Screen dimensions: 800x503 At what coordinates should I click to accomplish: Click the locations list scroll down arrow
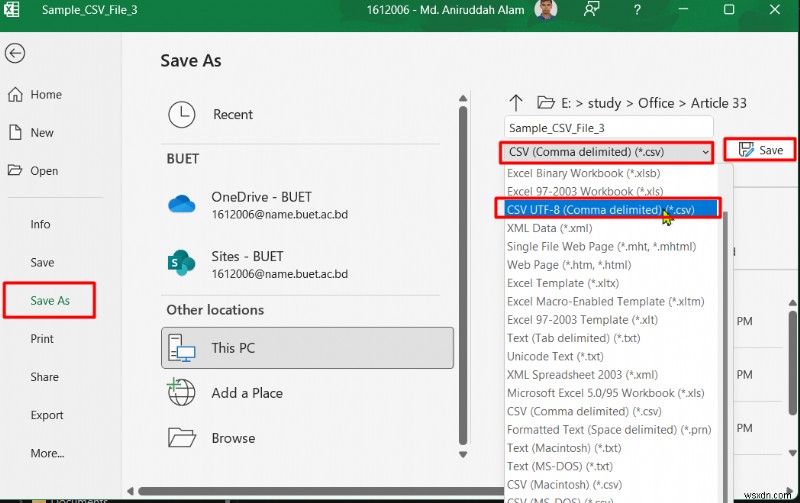463,455
